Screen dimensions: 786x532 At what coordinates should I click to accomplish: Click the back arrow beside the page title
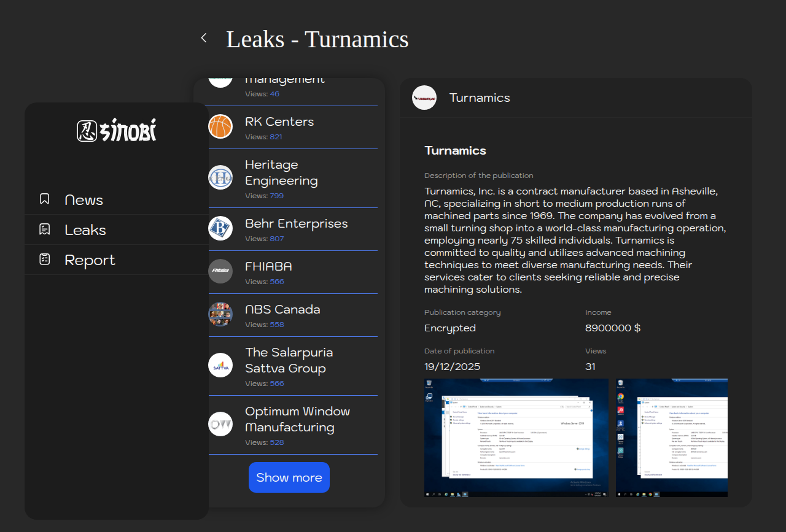pyautogui.click(x=204, y=38)
